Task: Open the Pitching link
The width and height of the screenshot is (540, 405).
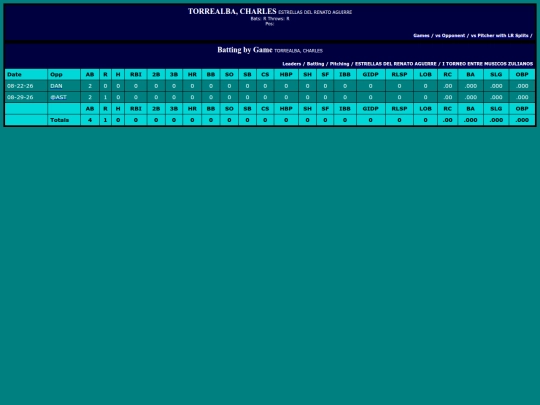Action: (x=339, y=64)
